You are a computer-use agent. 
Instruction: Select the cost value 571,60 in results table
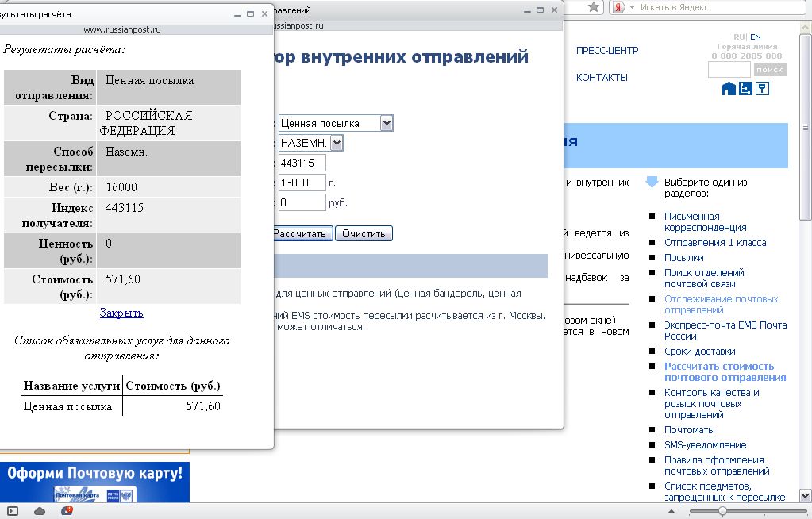pyautogui.click(x=123, y=279)
